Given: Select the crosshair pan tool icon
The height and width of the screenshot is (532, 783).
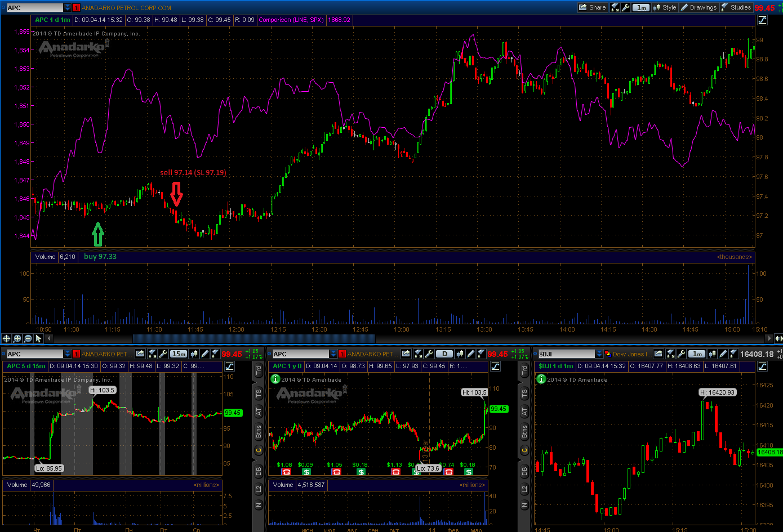Looking at the screenshot, I should click(x=6, y=338).
